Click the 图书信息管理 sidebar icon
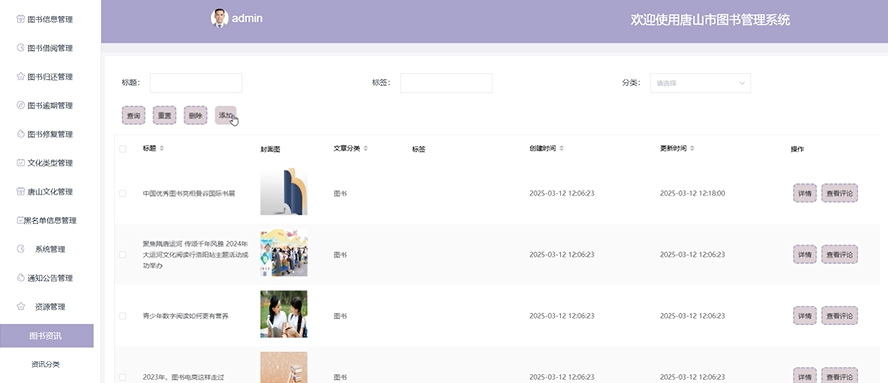888x383 pixels. (20, 19)
